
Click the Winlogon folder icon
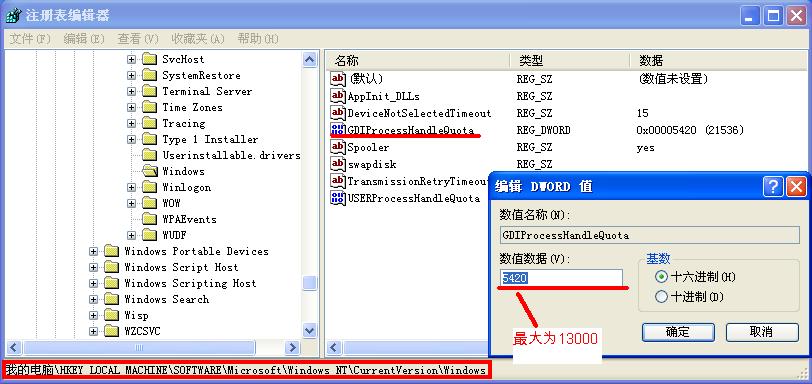pos(150,187)
